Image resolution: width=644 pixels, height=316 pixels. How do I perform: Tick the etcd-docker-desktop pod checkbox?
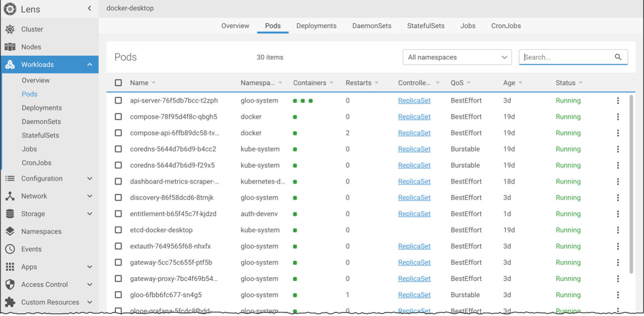point(118,230)
